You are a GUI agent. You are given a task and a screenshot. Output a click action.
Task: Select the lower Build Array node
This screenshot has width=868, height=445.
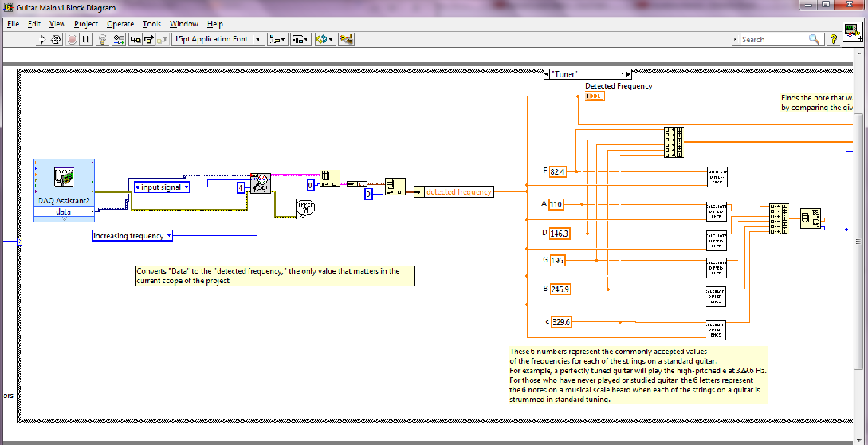click(x=779, y=219)
